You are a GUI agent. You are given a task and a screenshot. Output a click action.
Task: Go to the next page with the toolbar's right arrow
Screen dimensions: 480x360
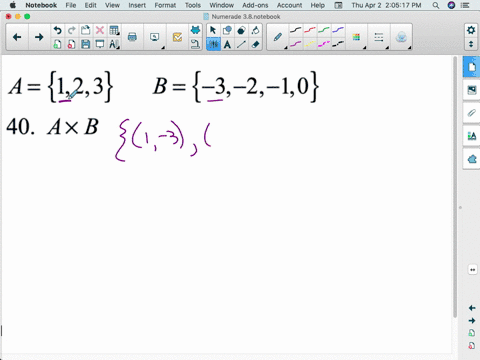pos(39,37)
